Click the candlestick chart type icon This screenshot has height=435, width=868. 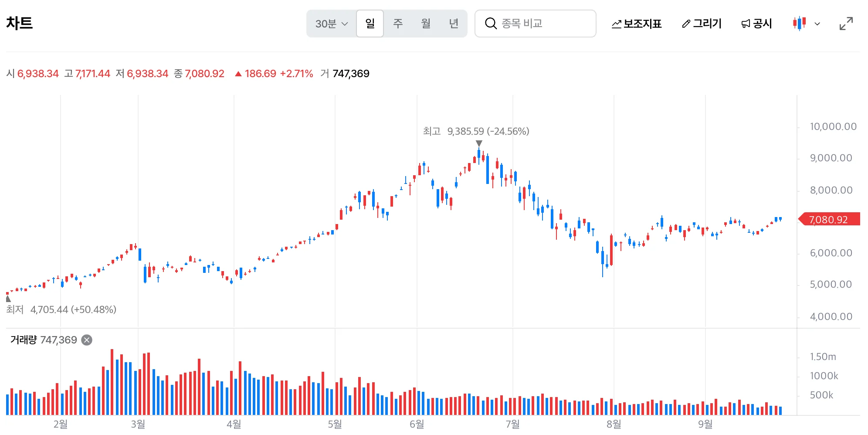tap(800, 24)
